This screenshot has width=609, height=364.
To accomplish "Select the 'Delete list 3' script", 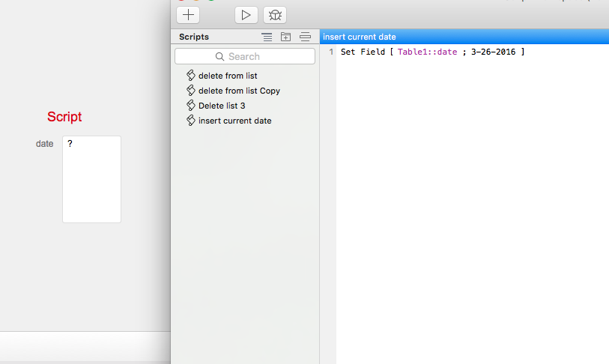I will tap(222, 106).
